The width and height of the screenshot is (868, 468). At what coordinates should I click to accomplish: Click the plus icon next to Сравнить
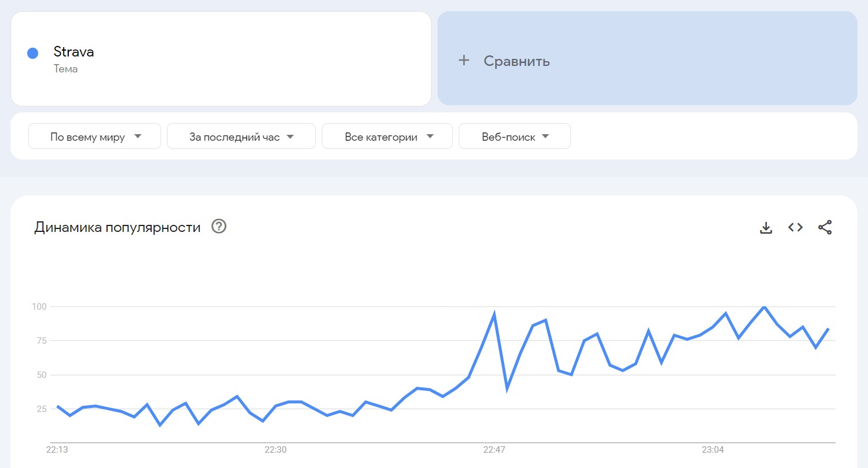[x=464, y=60]
